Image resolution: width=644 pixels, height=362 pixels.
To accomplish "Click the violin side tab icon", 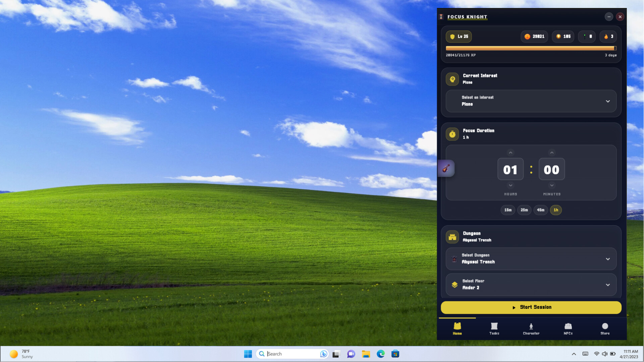I will click(x=446, y=168).
